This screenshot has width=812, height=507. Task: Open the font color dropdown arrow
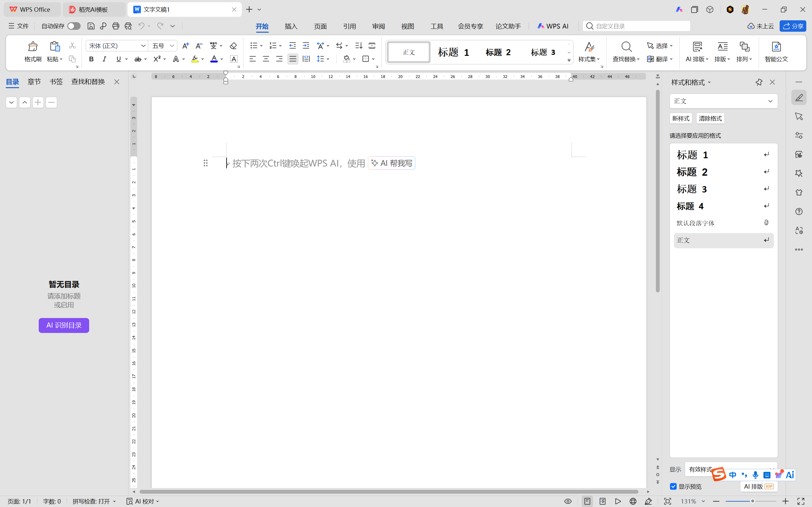pos(222,59)
